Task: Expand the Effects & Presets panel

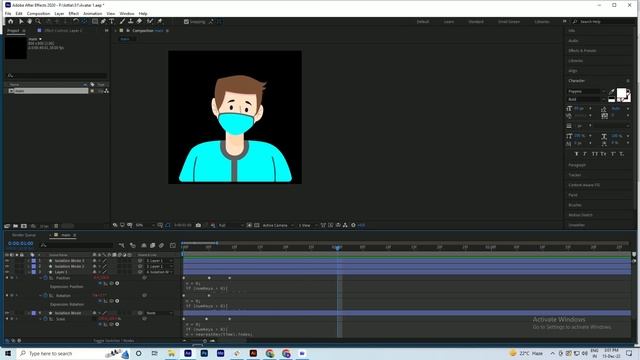Action: tap(582, 51)
